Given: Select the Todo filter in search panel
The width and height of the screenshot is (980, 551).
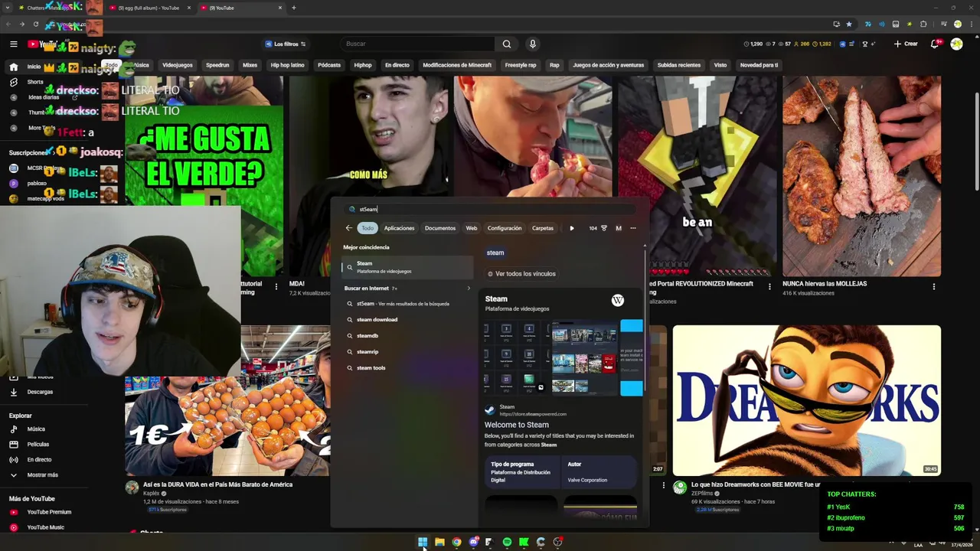Looking at the screenshot, I should coord(367,228).
